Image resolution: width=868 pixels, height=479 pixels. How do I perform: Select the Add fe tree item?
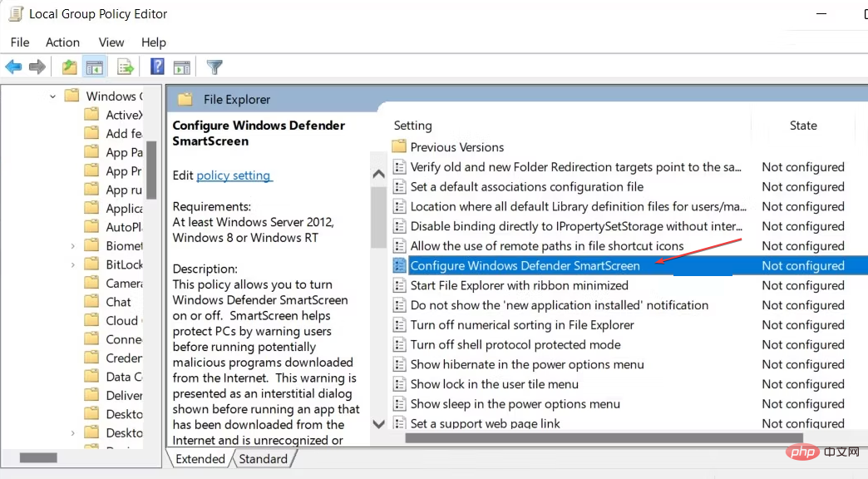(x=124, y=133)
